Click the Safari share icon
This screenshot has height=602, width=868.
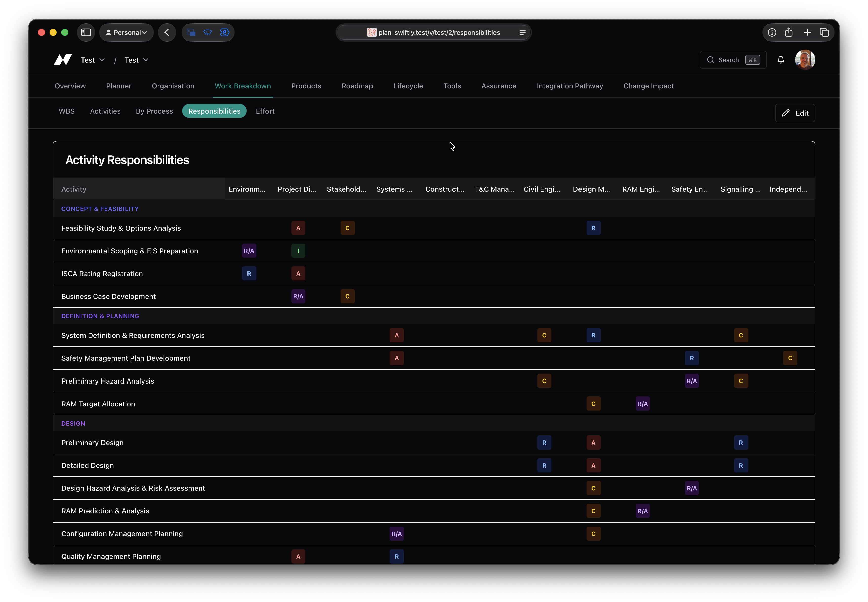tap(789, 32)
